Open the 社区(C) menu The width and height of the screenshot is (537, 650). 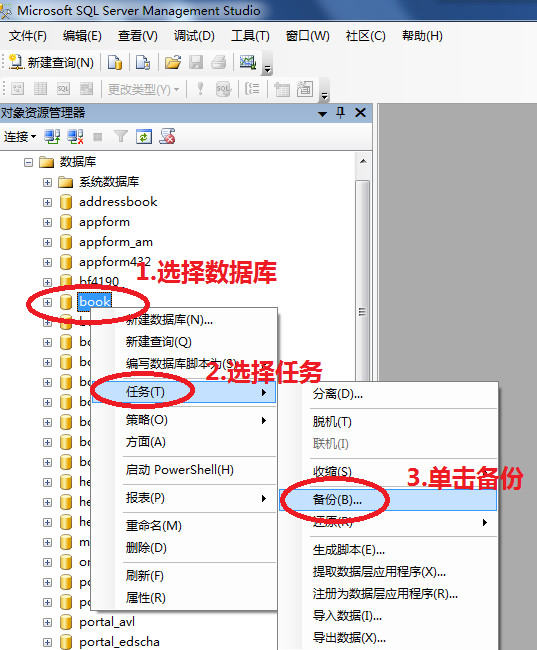pyautogui.click(x=365, y=36)
